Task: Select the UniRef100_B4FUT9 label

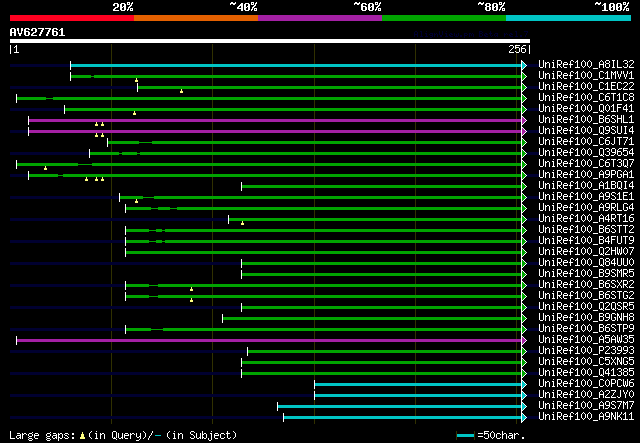Action: coord(586,241)
